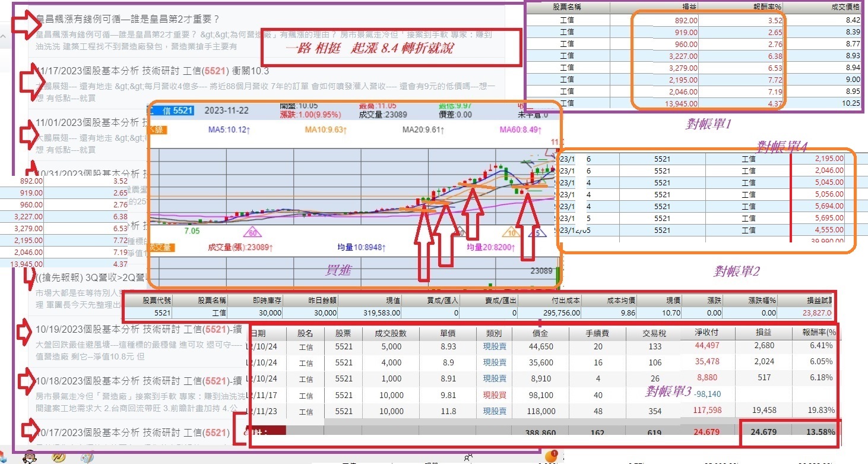Select the 23,827.0 profit estimate cell

coord(816,313)
